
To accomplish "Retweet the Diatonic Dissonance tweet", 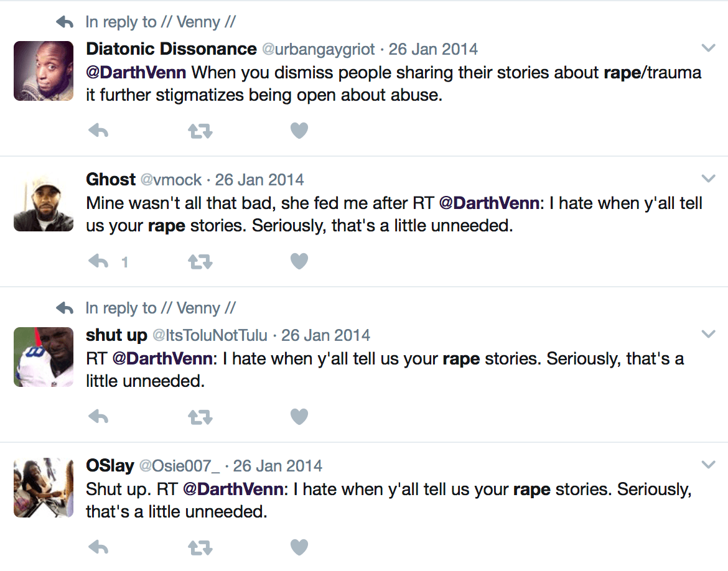I will click(x=200, y=131).
